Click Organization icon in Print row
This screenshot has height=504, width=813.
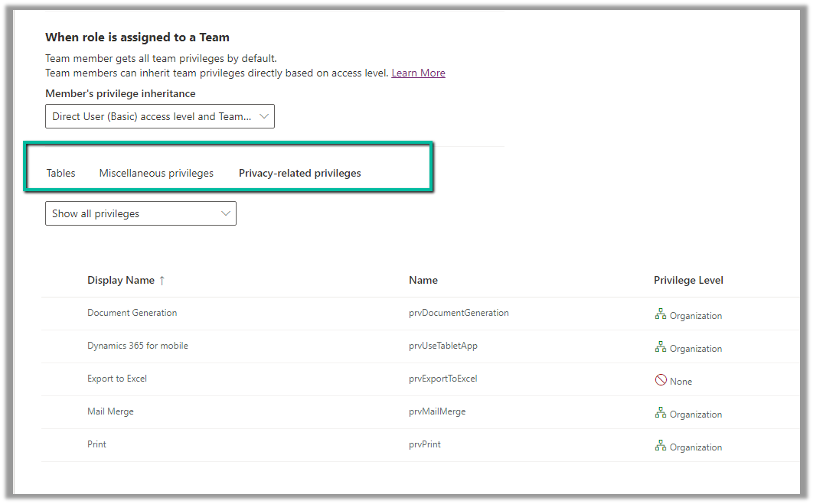point(661,446)
